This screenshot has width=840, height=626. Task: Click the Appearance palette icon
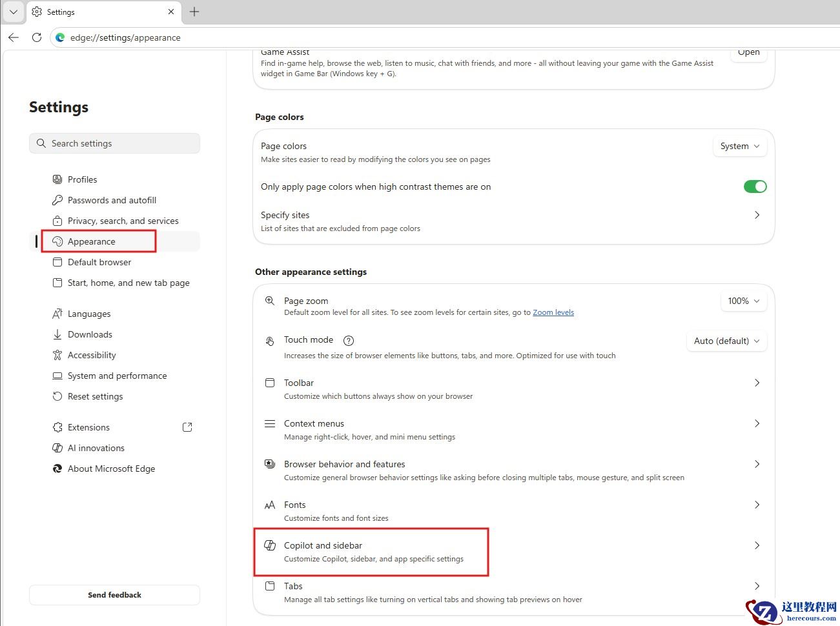57,241
